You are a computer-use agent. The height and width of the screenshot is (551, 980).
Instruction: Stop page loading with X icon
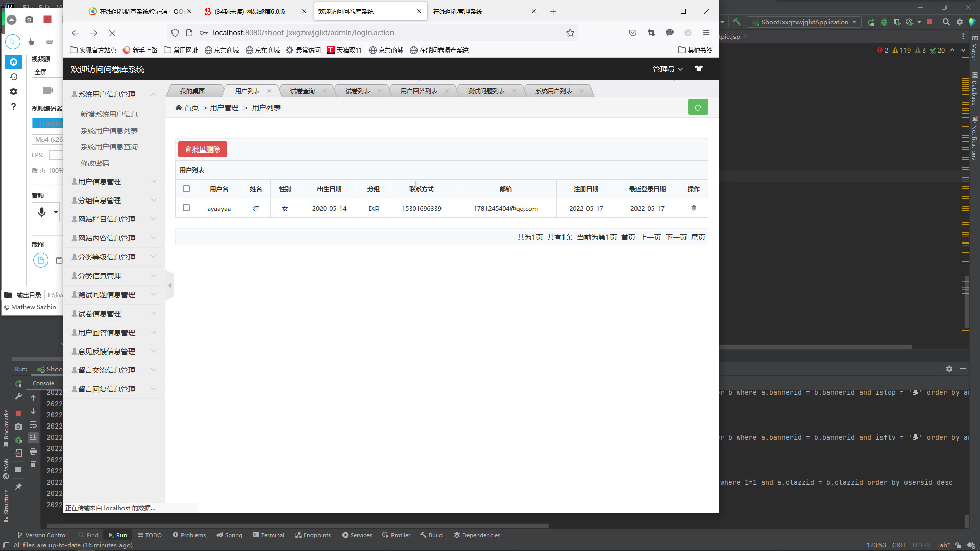pyautogui.click(x=112, y=33)
